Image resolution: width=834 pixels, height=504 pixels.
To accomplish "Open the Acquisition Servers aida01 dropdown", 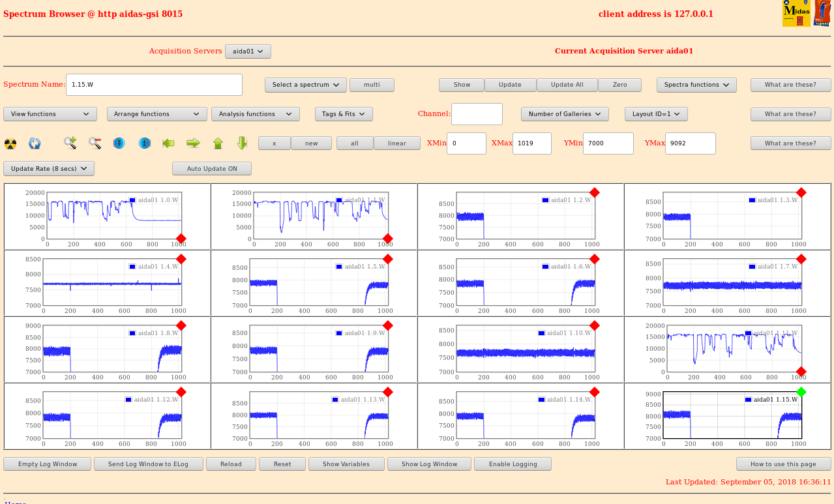I will [x=248, y=52].
